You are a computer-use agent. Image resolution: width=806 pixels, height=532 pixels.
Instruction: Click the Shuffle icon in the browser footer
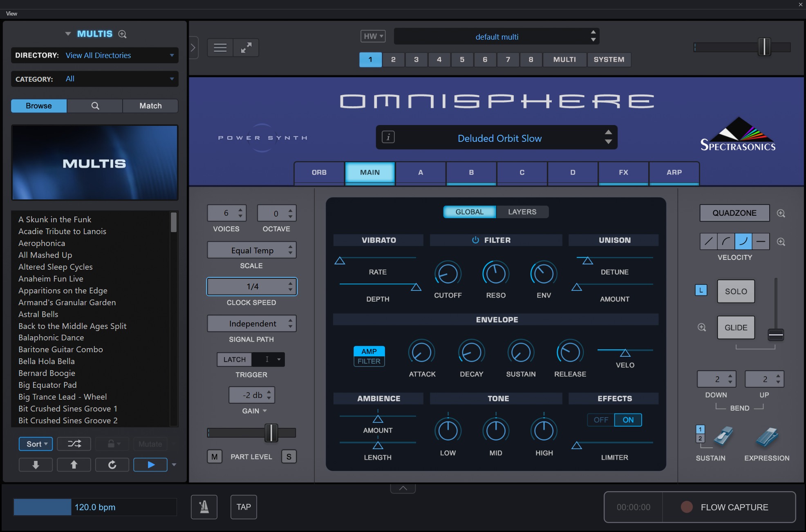point(74,444)
